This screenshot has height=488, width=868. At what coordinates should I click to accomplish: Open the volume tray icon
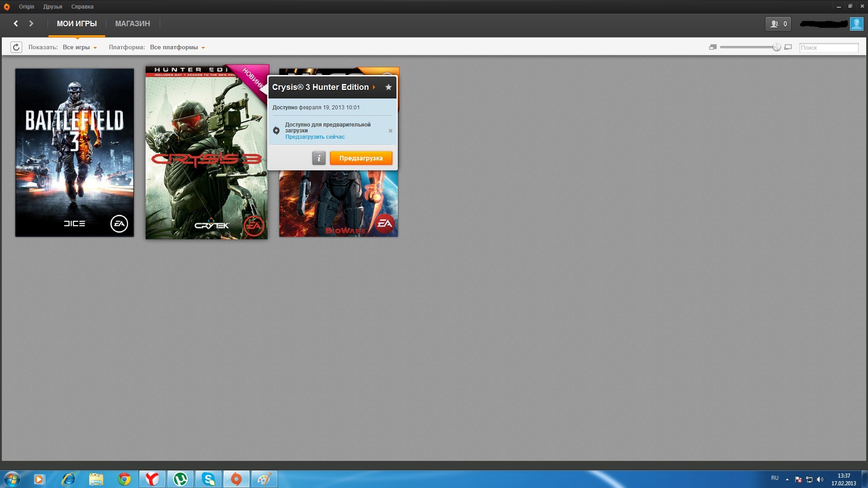click(820, 479)
